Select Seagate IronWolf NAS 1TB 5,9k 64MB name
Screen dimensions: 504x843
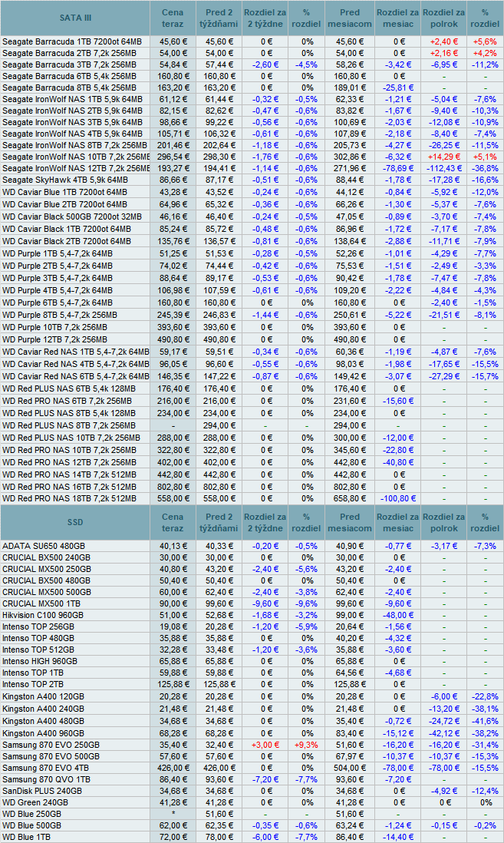73,100
